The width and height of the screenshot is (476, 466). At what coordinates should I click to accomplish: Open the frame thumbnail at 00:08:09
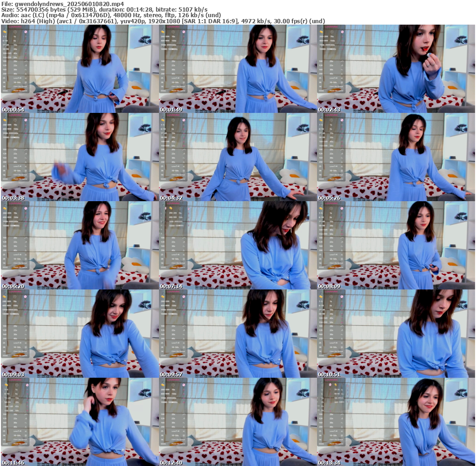point(396,245)
